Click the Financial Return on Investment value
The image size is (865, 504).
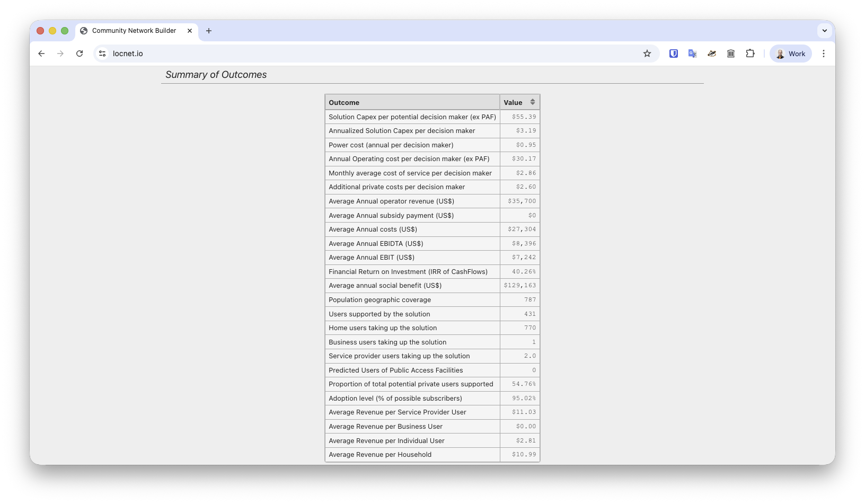point(523,272)
